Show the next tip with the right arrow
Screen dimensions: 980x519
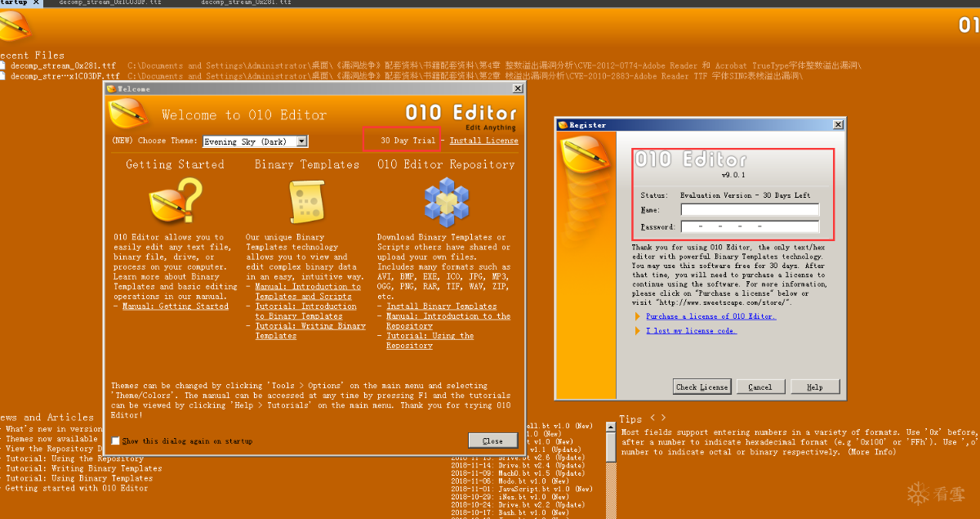[663, 418]
